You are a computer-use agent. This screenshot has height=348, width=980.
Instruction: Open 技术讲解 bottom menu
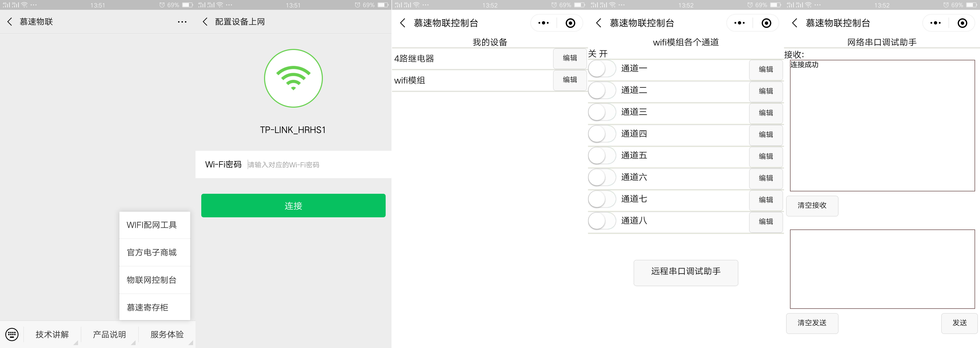coord(52,334)
